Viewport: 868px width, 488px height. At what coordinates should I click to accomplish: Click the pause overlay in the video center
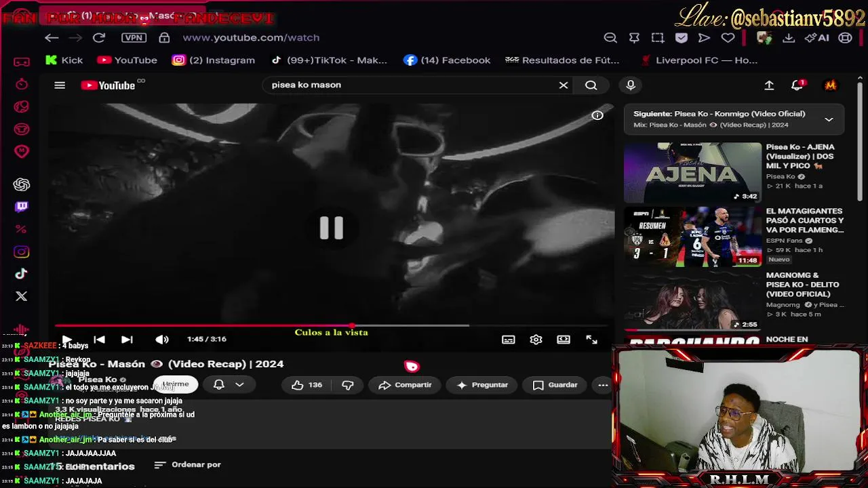(332, 228)
